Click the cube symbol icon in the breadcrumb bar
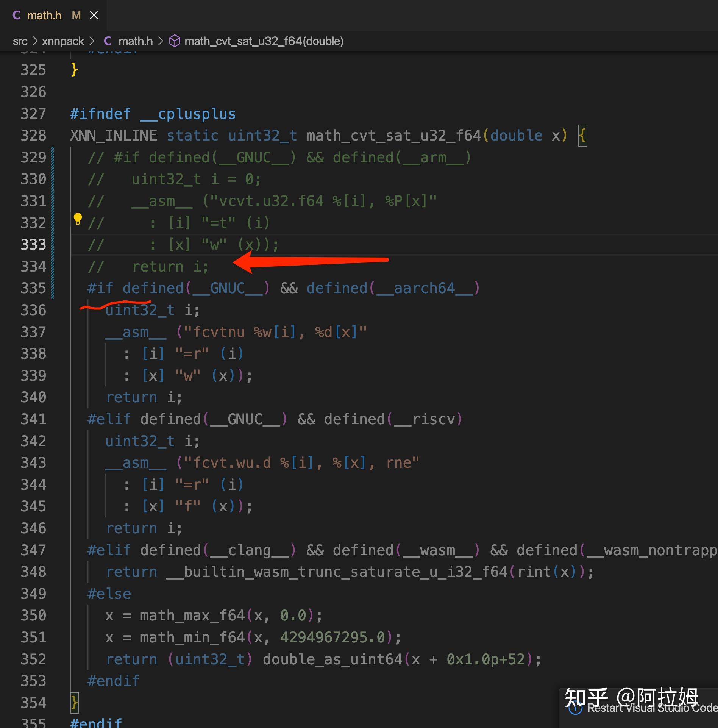718x728 pixels. (x=175, y=42)
